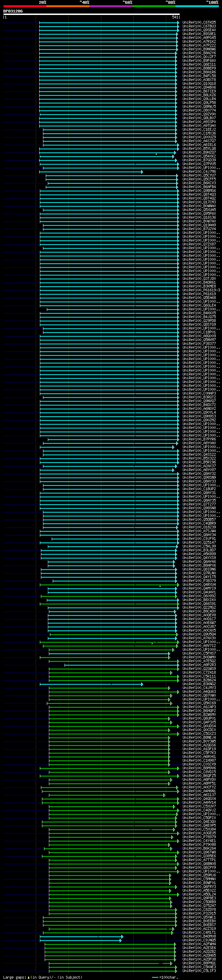Select the UniRef100_O80774 label

[199, 111]
